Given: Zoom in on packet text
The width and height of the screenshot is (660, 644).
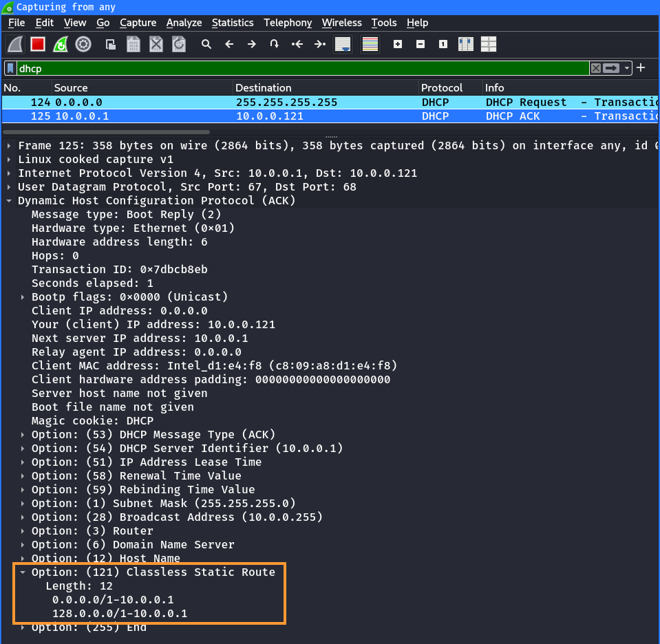Looking at the screenshot, I should point(398,45).
